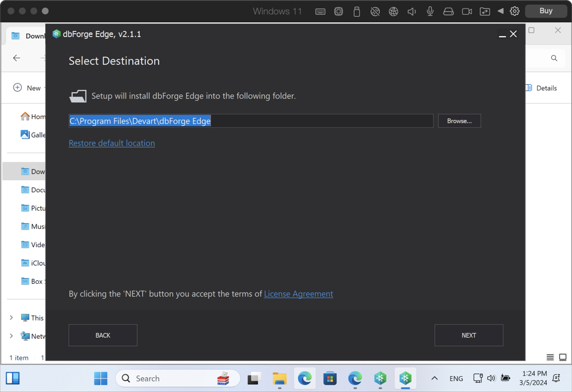Click the Buy button
572x392 pixels.
pyautogui.click(x=546, y=11)
